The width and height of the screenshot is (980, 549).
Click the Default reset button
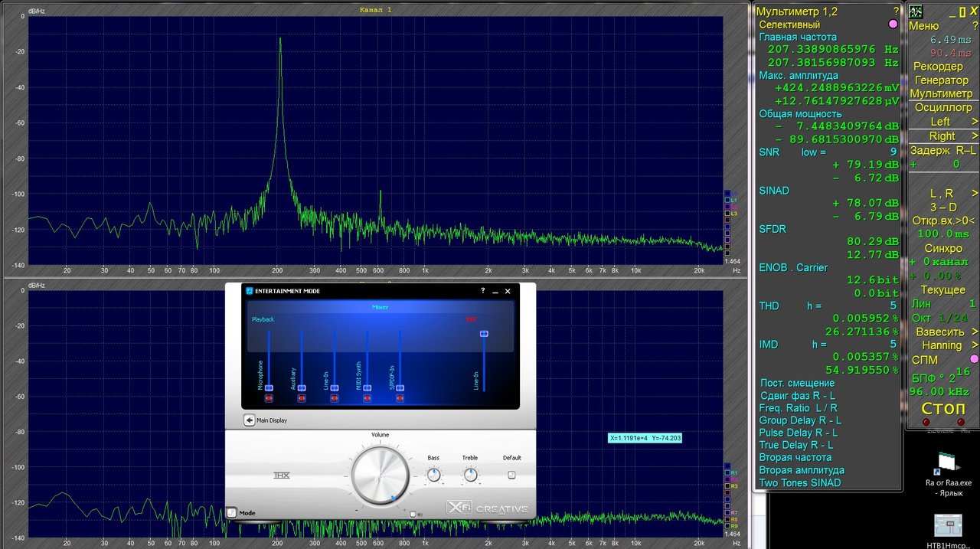[x=511, y=475]
